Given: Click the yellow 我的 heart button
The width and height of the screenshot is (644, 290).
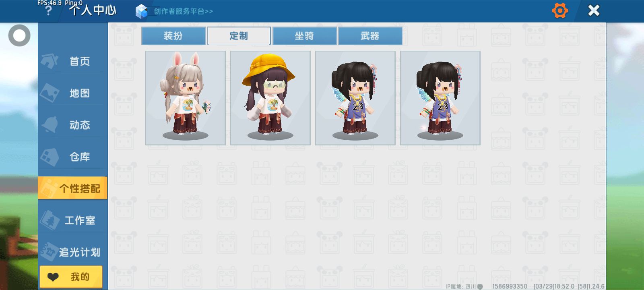Looking at the screenshot, I should (71, 277).
